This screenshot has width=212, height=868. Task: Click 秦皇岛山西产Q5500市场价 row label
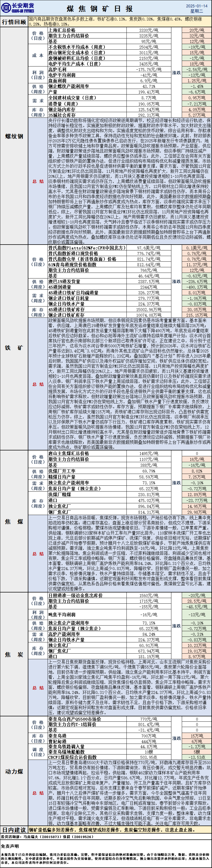pos(75,719)
